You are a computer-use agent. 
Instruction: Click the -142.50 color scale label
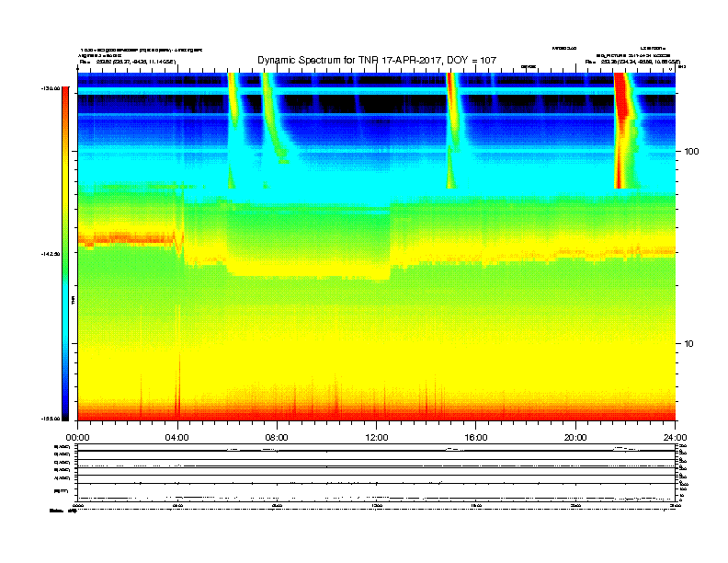[51, 254]
